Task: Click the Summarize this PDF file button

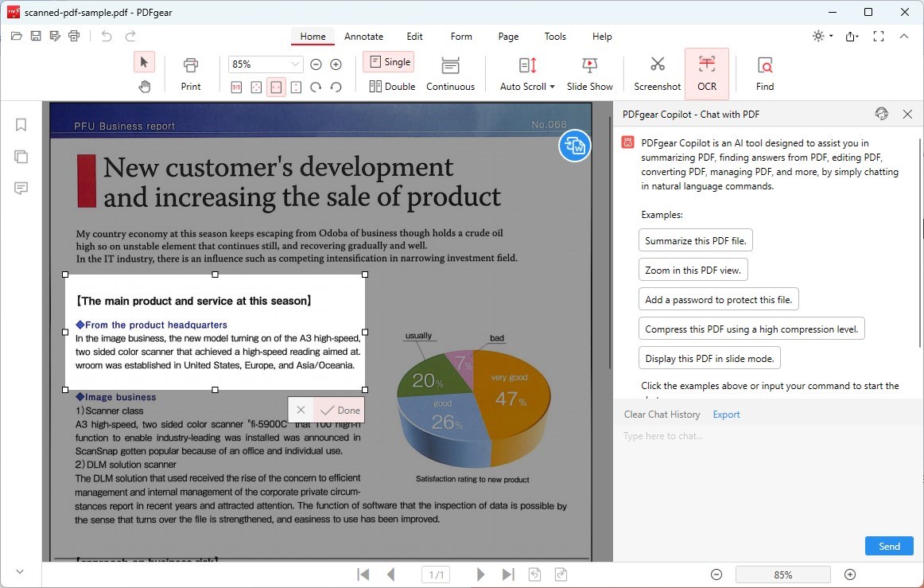Action: point(695,239)
